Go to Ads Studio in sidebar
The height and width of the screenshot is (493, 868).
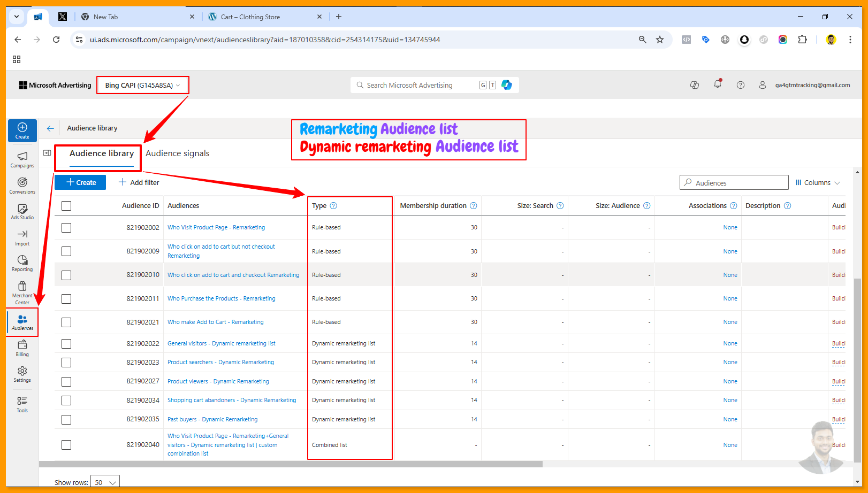22,211
